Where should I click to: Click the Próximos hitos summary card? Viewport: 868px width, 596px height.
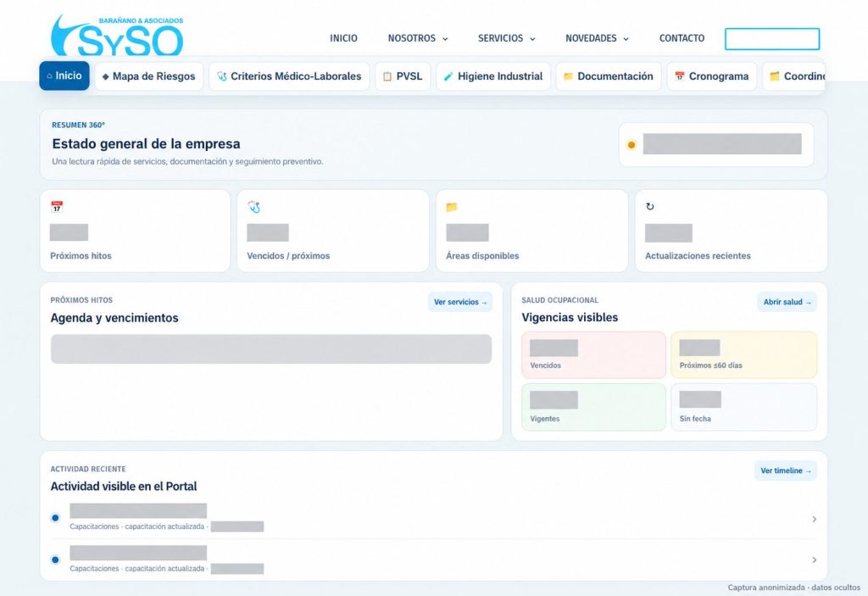click(x=135, y=231)
